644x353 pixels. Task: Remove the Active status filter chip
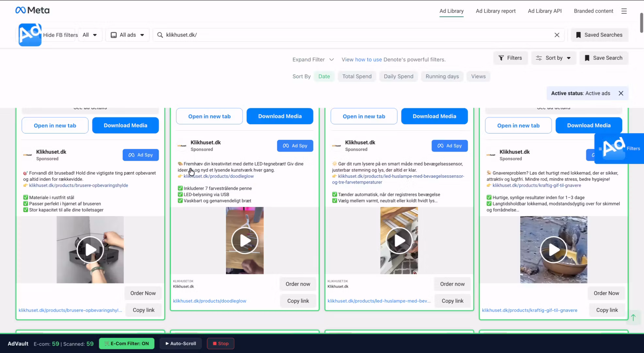621,93
